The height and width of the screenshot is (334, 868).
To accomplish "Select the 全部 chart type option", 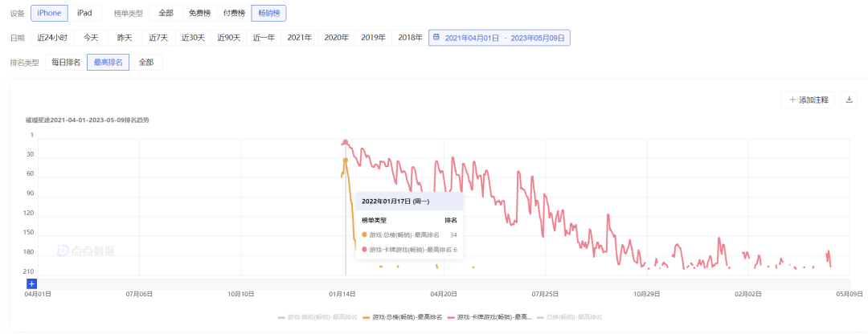I will [x=166, y=13].
